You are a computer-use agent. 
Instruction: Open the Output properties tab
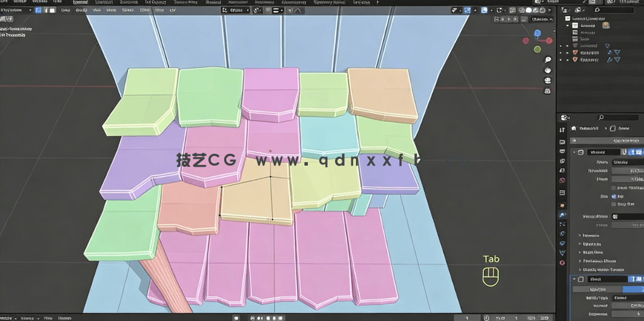coord(563,151)
